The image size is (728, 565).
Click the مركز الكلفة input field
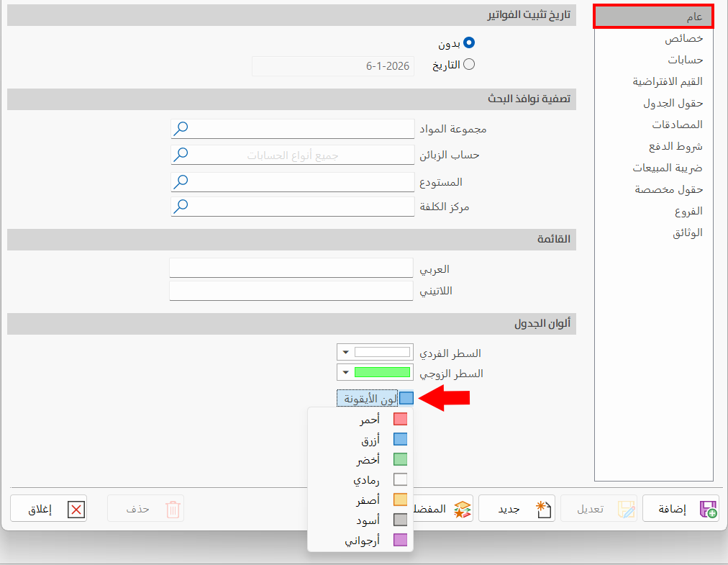pyautogui.click(x=293, y=207)
